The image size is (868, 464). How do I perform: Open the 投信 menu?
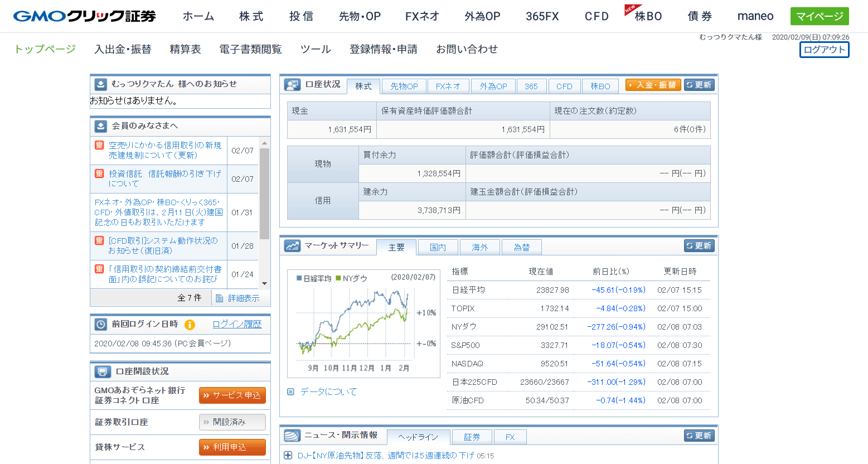coord(302,16)
